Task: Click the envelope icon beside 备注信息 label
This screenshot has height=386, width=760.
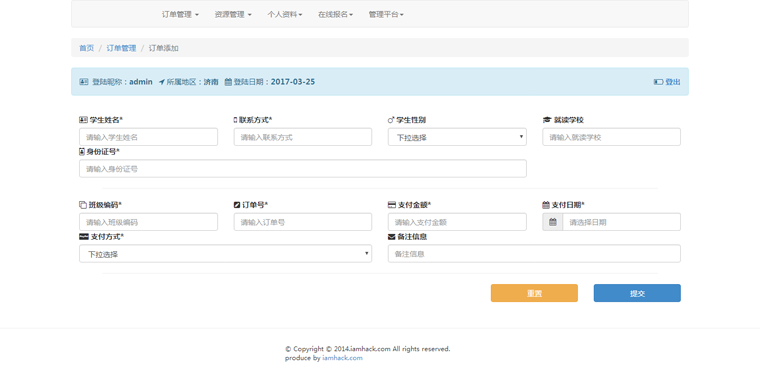Action: point(392,237)
